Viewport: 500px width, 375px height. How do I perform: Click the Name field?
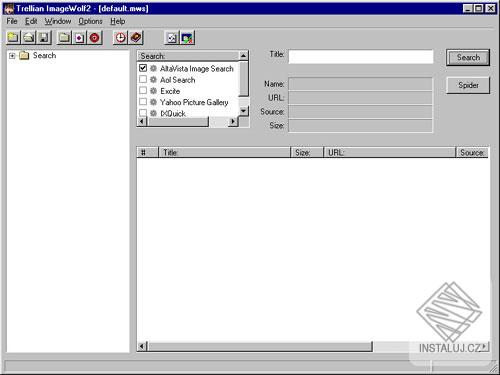[361, 84]
